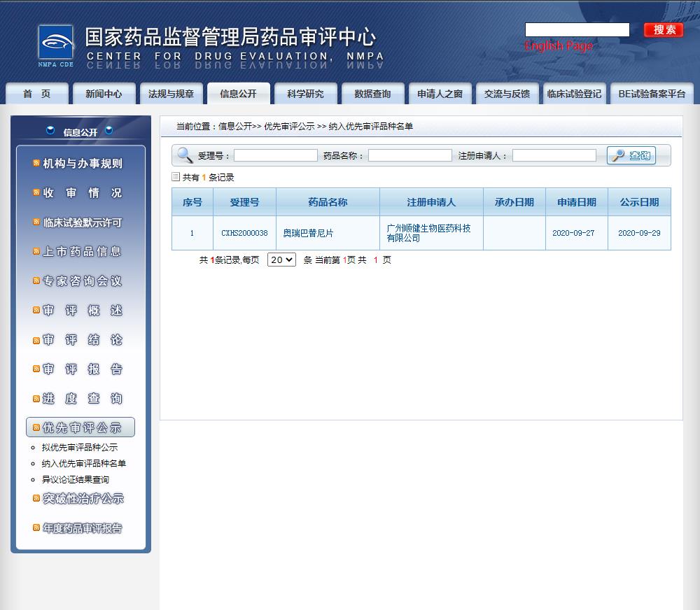Click 承办日期 column header
Screen dimensions: 700x610
(x=514, y=202)
